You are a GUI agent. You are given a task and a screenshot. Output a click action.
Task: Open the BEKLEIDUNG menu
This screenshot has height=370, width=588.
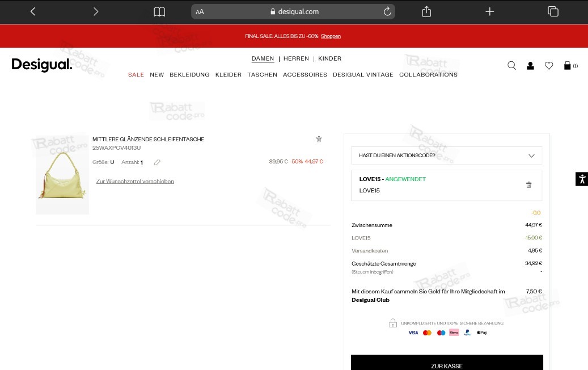coord(189,75)
